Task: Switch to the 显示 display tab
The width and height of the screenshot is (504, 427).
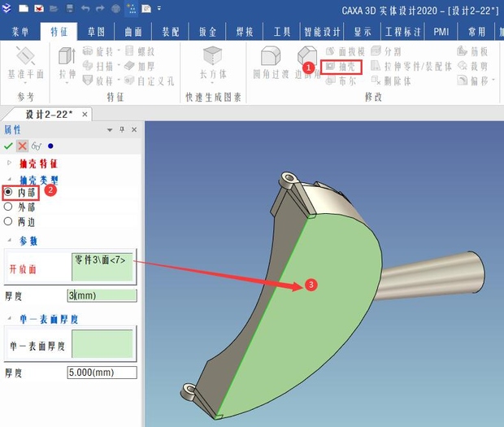Action: [363, 32]
